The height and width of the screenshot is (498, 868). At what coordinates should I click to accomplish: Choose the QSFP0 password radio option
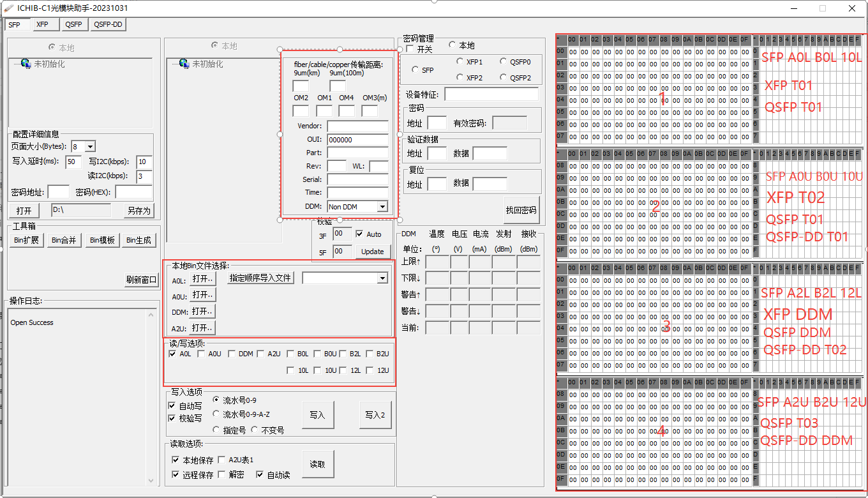click(504, 62)
